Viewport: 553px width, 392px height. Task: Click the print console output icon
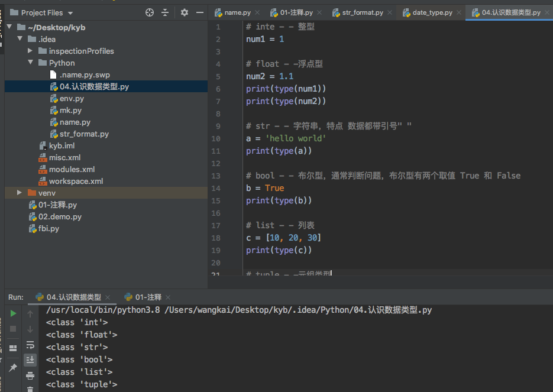[x=30, y=375]
